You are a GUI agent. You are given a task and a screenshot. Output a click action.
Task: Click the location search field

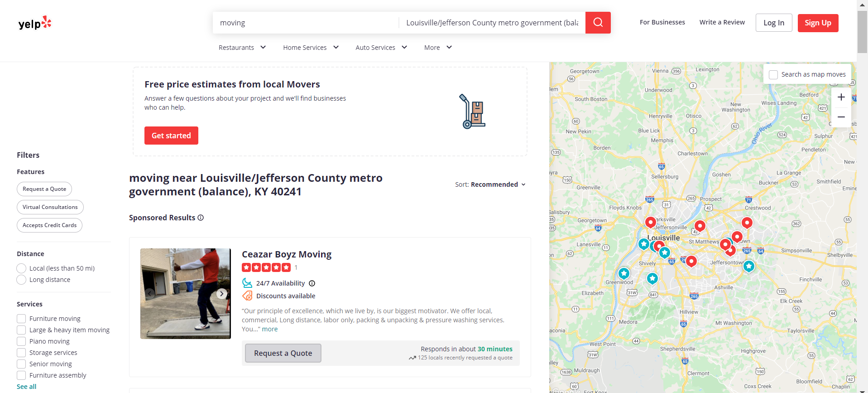click(x=492, y=23)
